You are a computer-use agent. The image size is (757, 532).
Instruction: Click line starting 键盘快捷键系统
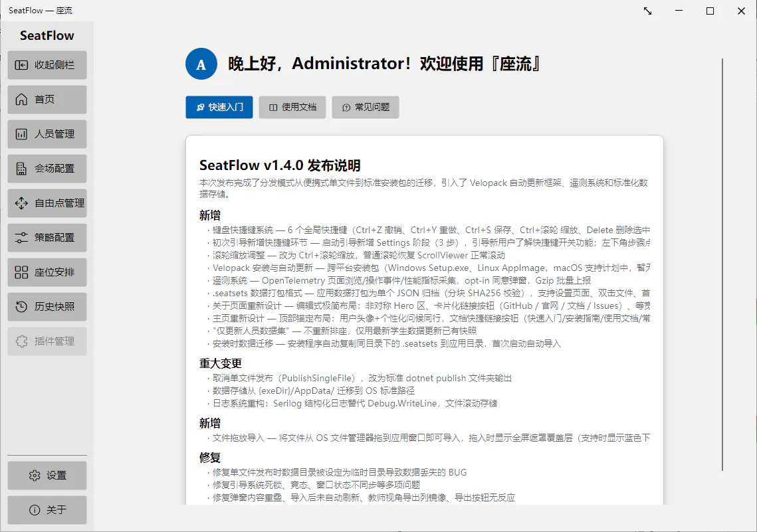point(429,230)
